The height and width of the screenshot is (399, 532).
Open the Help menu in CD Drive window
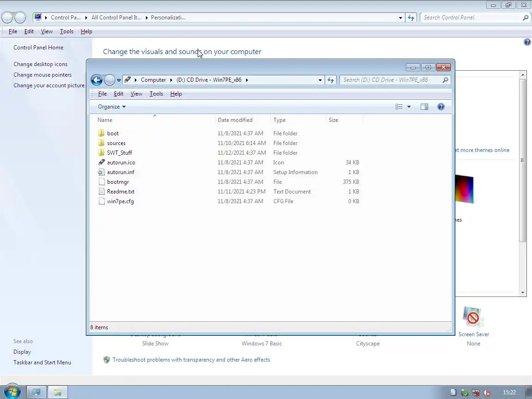coord(176,94)
